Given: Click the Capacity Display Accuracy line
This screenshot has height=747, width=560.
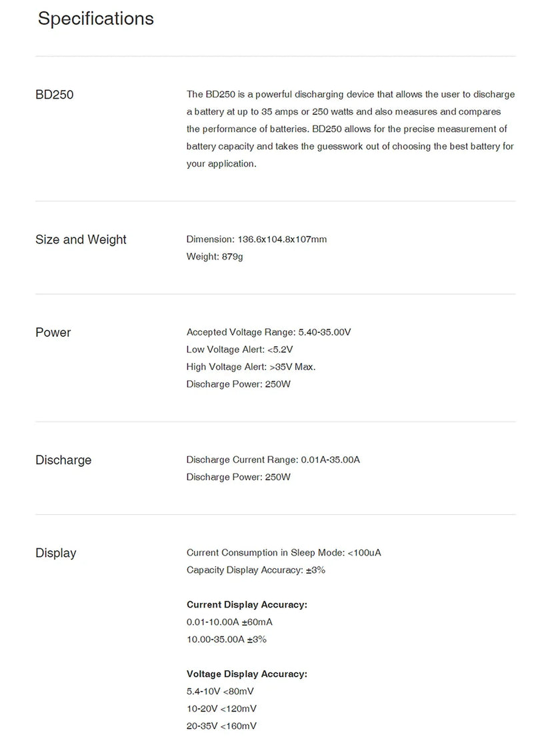Looking at the screenshot, I should (x=256, y=570).
